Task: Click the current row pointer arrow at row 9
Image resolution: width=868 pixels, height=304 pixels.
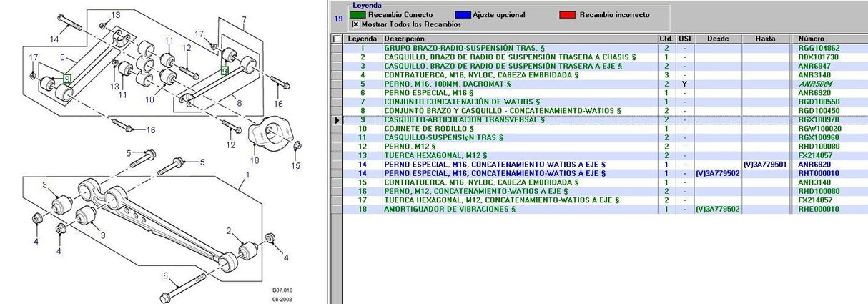Action: coord(337,119)
